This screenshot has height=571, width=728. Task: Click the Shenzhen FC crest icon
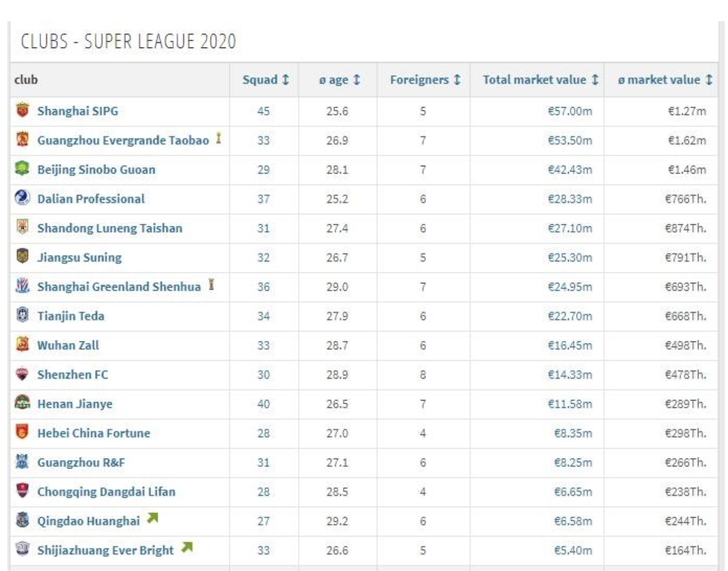[22, 374]
